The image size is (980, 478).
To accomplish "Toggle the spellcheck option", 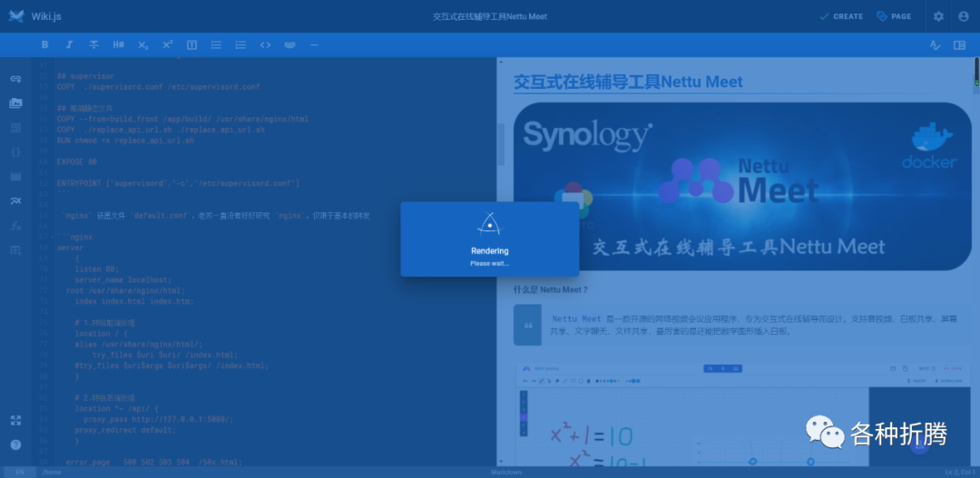I will [x=935, y=45].
